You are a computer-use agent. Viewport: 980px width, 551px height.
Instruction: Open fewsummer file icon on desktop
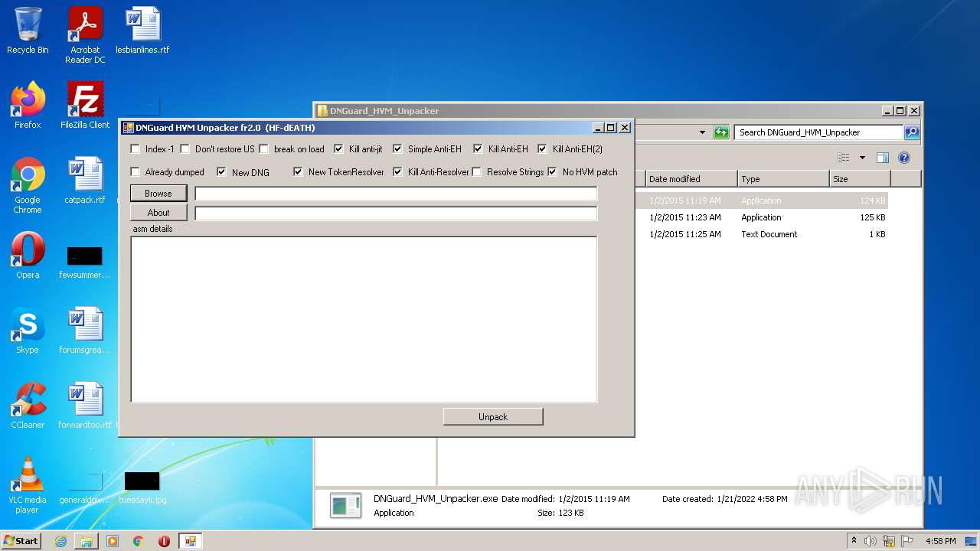[85, 262]
